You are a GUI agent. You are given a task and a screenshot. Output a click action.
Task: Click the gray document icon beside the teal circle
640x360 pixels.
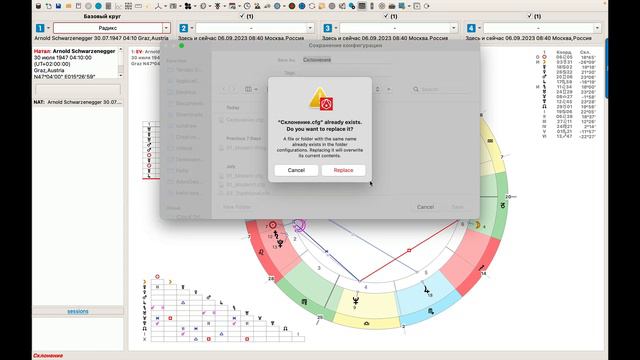tap(108, 6)
